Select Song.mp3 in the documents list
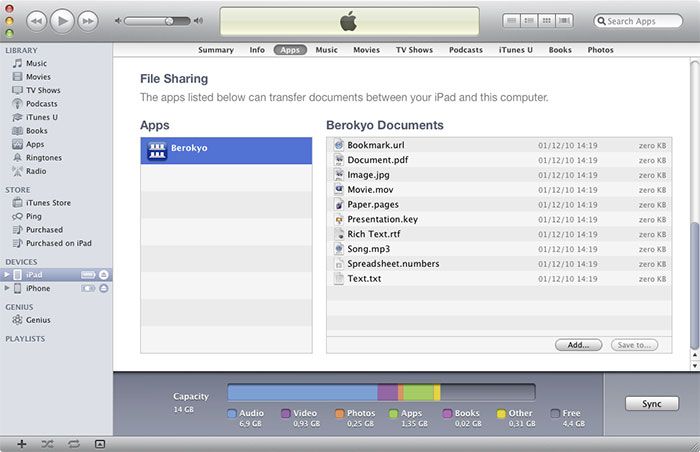 point(499,249)
